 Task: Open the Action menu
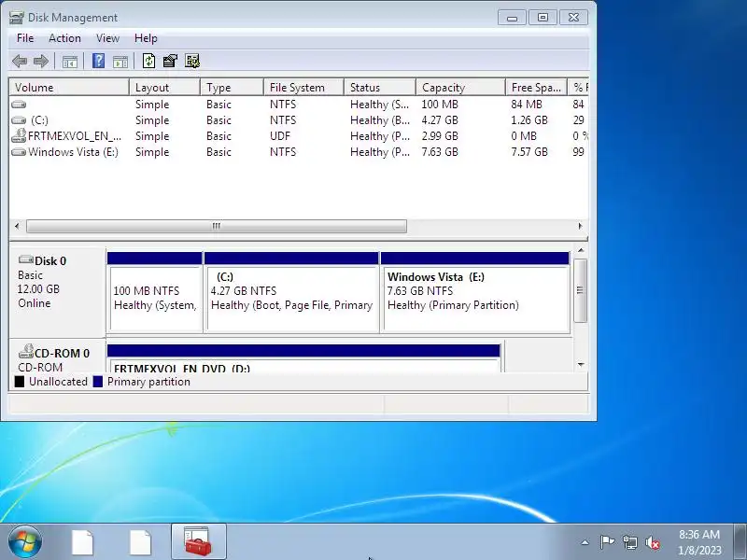[64, 38]
